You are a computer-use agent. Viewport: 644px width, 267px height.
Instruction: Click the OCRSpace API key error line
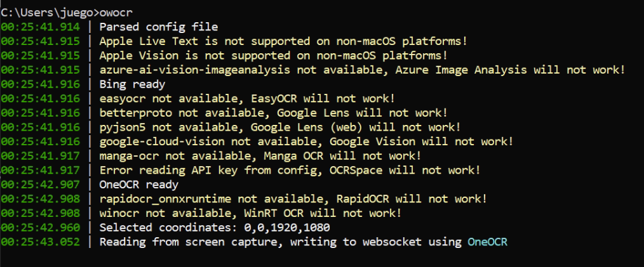[x=290, y=170]
